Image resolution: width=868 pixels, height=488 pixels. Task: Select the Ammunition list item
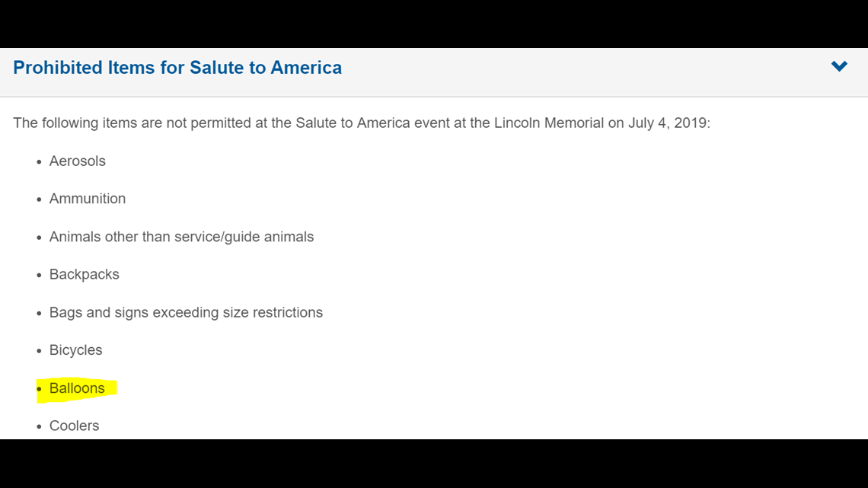tap(88, 199)
